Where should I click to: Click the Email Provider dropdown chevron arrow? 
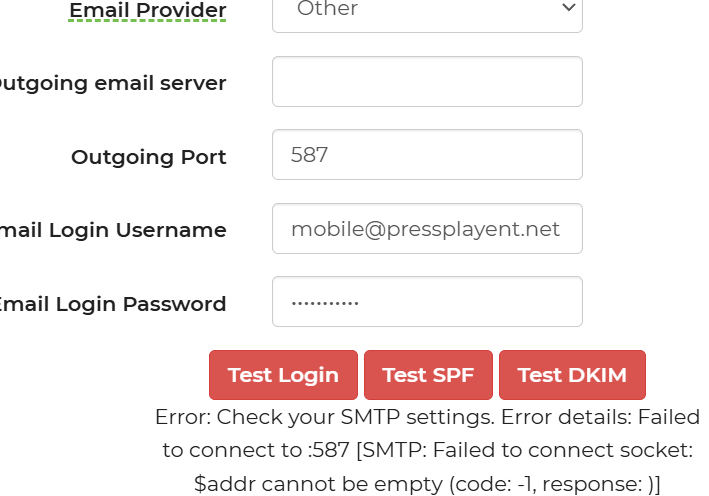pyautogui.click(x=568, y=8)
